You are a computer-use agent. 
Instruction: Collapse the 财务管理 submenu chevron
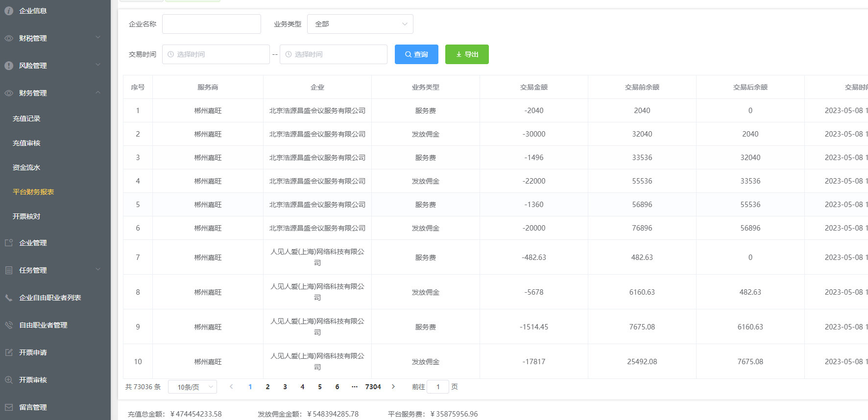(x=98, y=92)
